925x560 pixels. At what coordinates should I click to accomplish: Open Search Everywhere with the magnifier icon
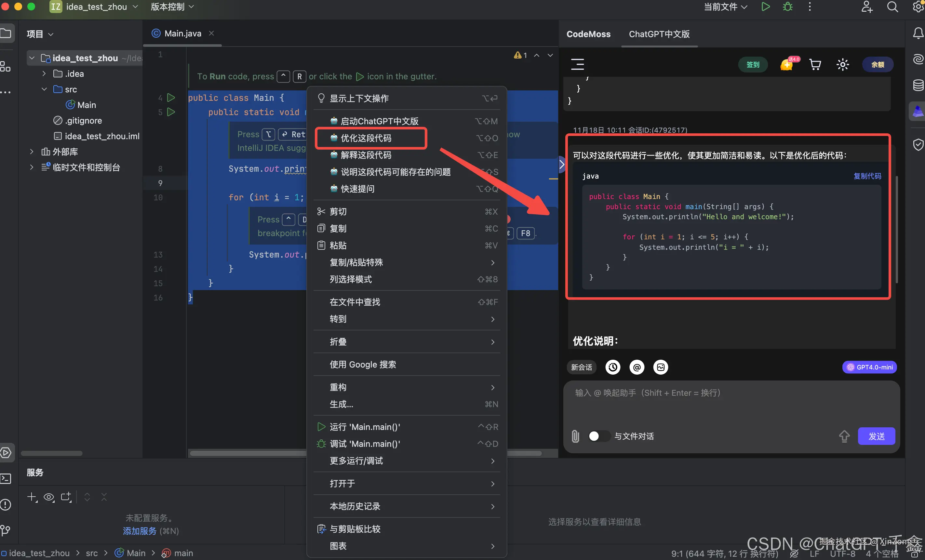click(893, 7)
